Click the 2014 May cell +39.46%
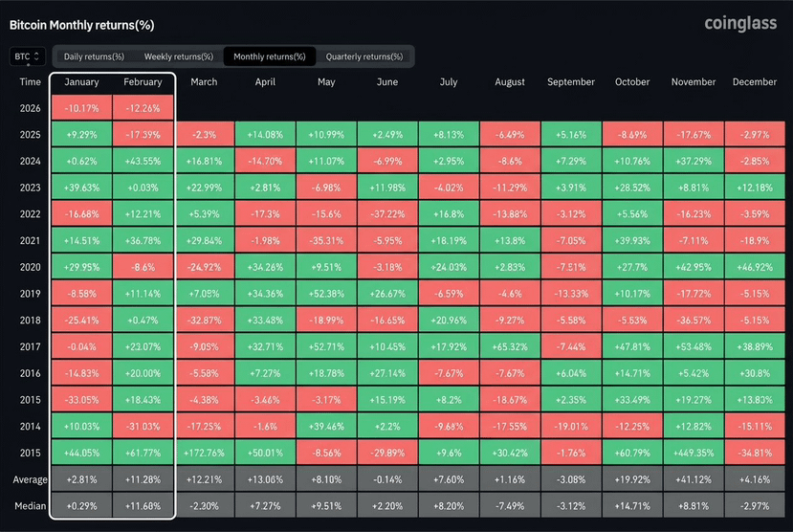This screenshot has width=793, height=532. click(326, 427)
